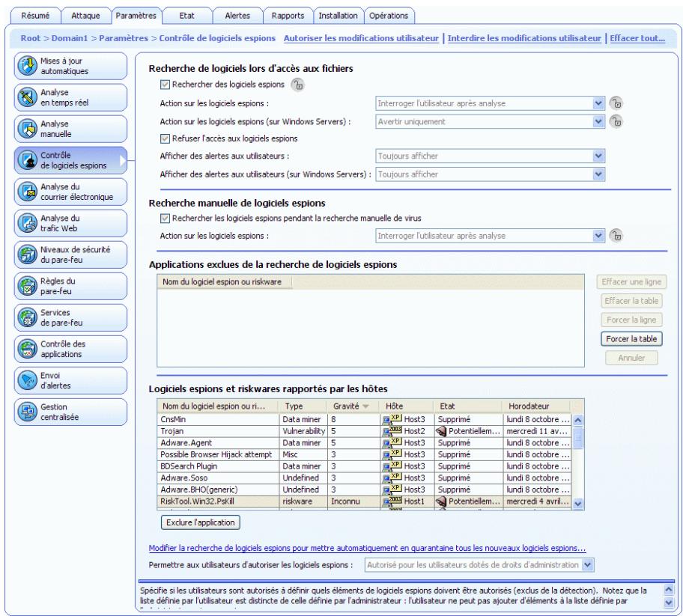Click lock icon in Recherche manuelle section
The image size is (683, 616).
[x=616, y=236]
